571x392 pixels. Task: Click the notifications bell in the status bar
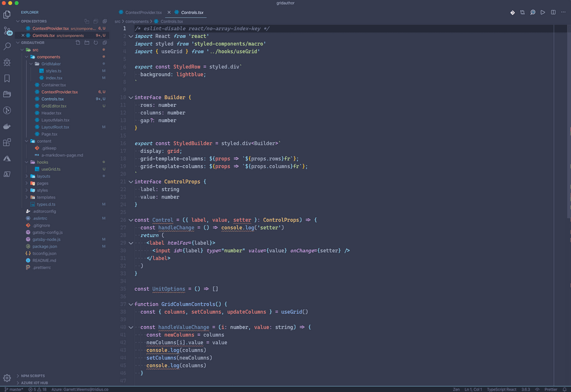(564, 389)
